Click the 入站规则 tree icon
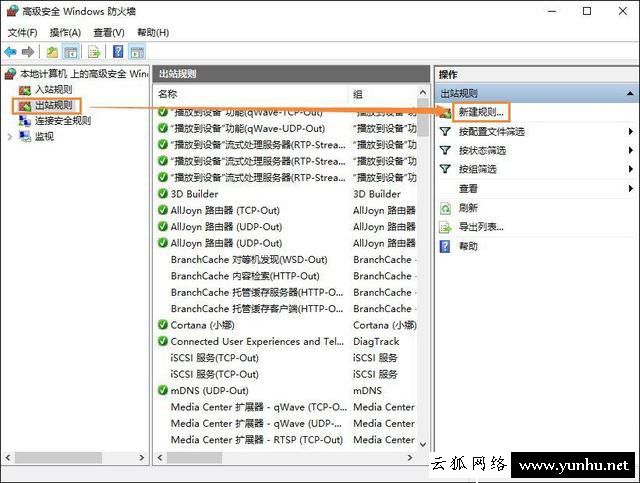 pyautogui.click(x=25, y=90)
